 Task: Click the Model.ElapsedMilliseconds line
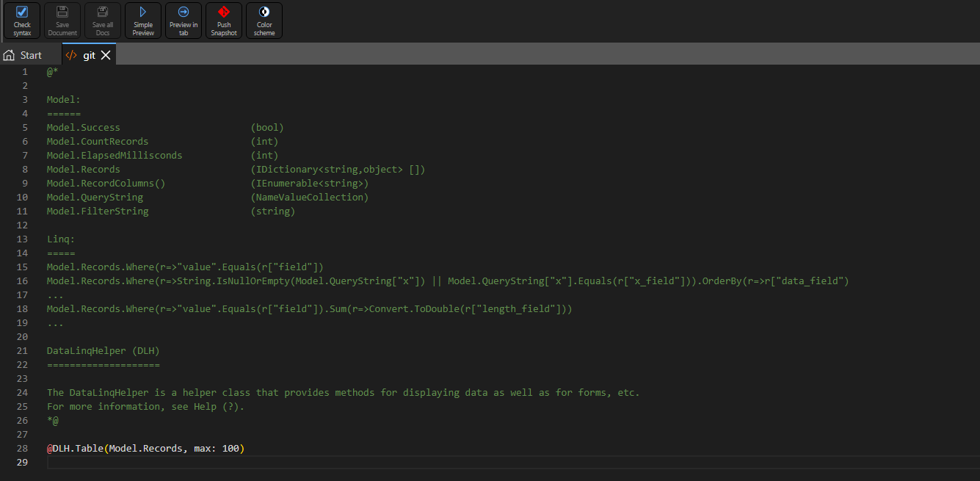(163, 155)
